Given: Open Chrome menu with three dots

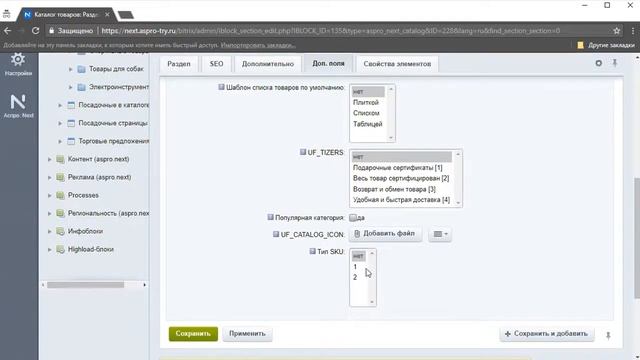Looking at the screenshot, I should pyautogui.click(x=633, y=31).
